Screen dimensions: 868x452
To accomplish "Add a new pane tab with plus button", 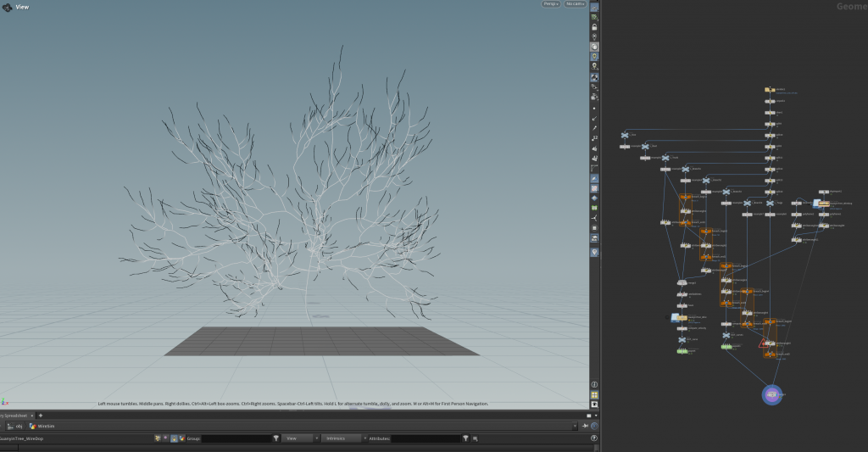I will [x=40, y=415].
